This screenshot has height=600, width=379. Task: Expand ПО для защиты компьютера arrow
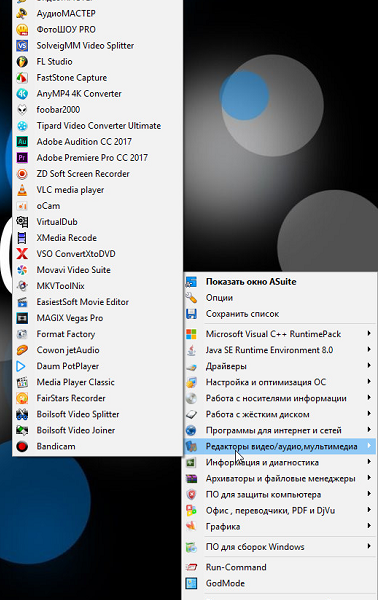[369, 494]
